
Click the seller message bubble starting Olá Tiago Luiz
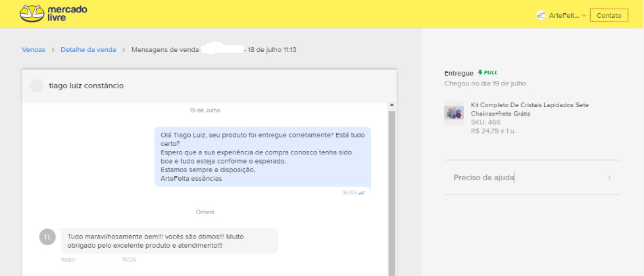262,156
